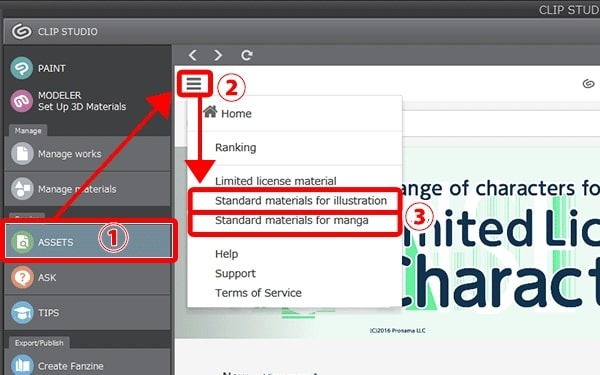Open the ASK question mark icon
The image size is (600, 375).
(x=22, y=277)
